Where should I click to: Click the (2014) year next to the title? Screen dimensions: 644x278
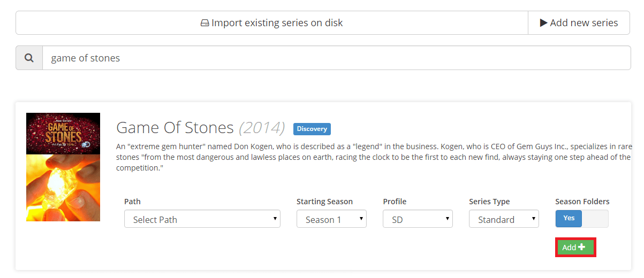coord(262,128)
